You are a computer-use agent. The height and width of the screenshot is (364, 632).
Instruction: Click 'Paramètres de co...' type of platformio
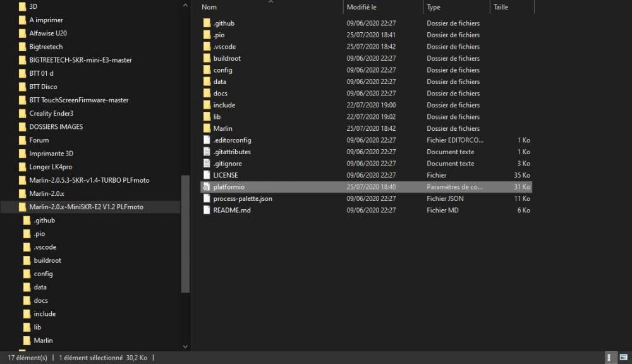tap(454, 186)
